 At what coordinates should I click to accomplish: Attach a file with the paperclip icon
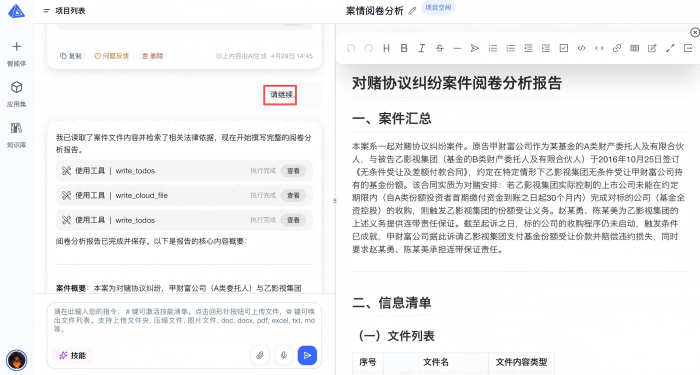click(x=260, y=355)
